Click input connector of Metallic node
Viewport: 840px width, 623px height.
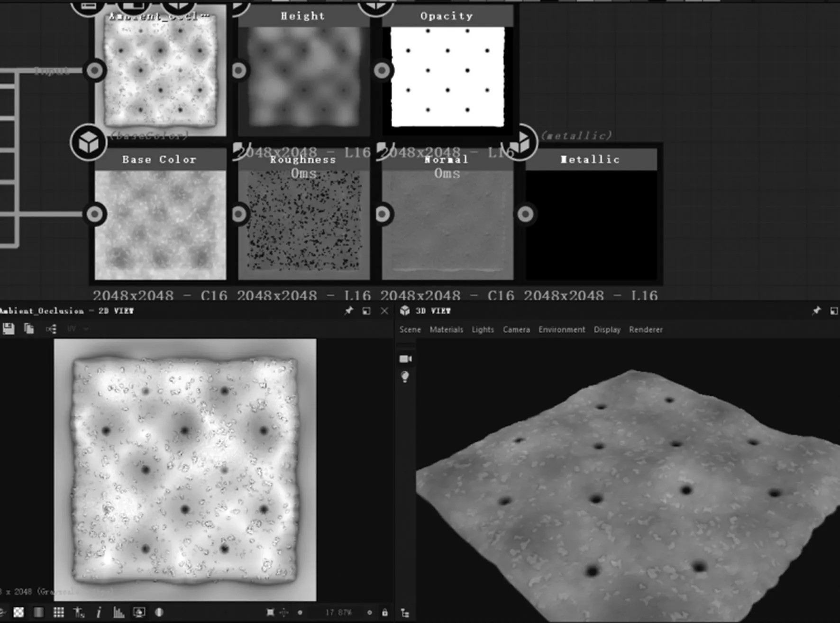pyautogui.click(x=525, y=214)
